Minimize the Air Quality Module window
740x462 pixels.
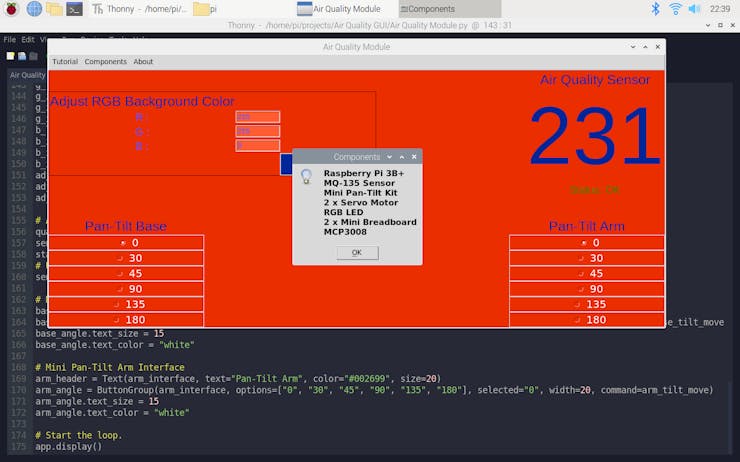click(633, 47)
